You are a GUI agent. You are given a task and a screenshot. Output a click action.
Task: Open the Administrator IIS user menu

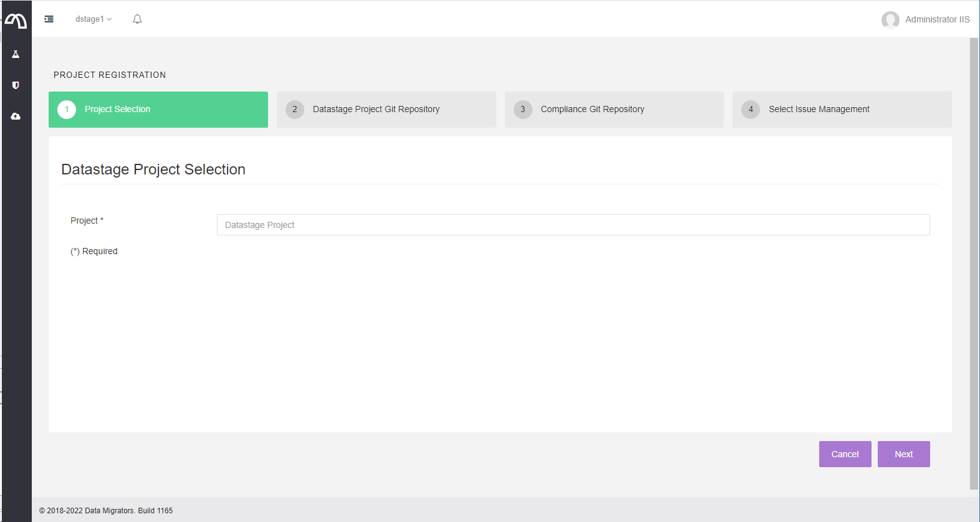pos(937,19)
